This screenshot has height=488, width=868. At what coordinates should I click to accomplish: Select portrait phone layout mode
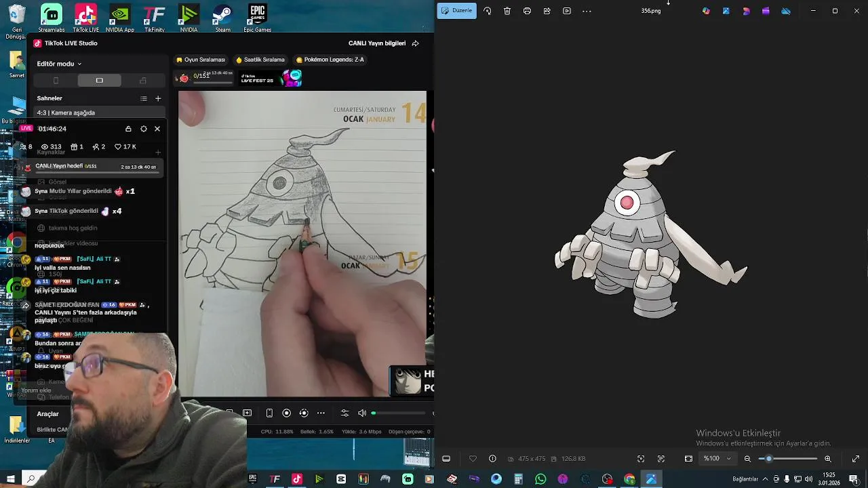coord(56,80)
